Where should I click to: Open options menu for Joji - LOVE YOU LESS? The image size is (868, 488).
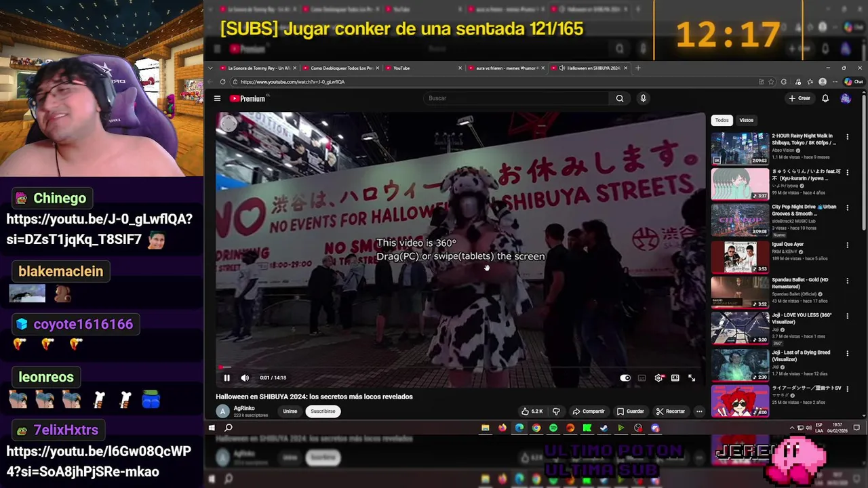click(847, 316)
